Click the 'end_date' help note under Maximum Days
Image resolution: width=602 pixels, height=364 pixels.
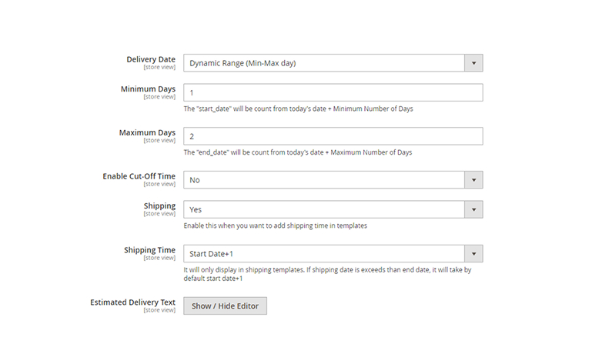tap(297, 152)
